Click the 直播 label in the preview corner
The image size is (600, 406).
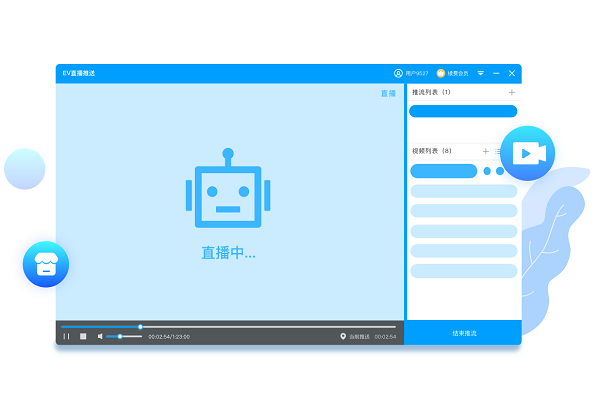(x=388, y=93)
